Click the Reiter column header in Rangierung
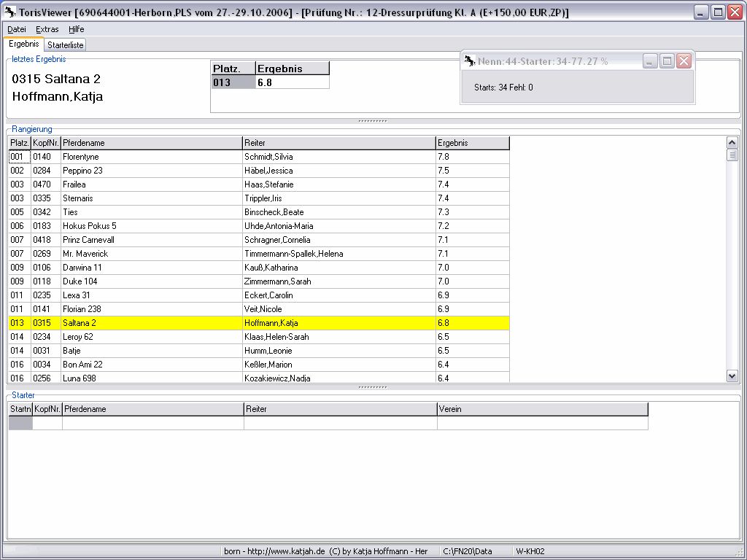747x560 pixels. click(x=338, y=143)
